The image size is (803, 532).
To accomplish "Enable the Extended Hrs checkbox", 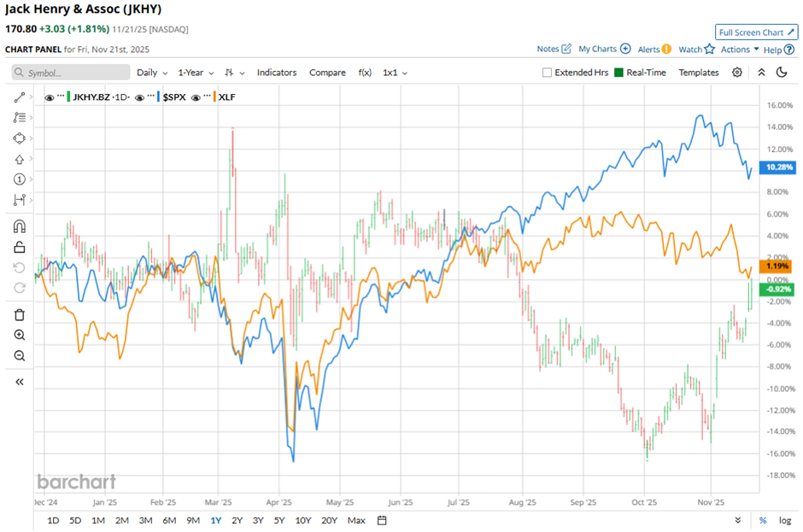I will (x=548, y=73).
